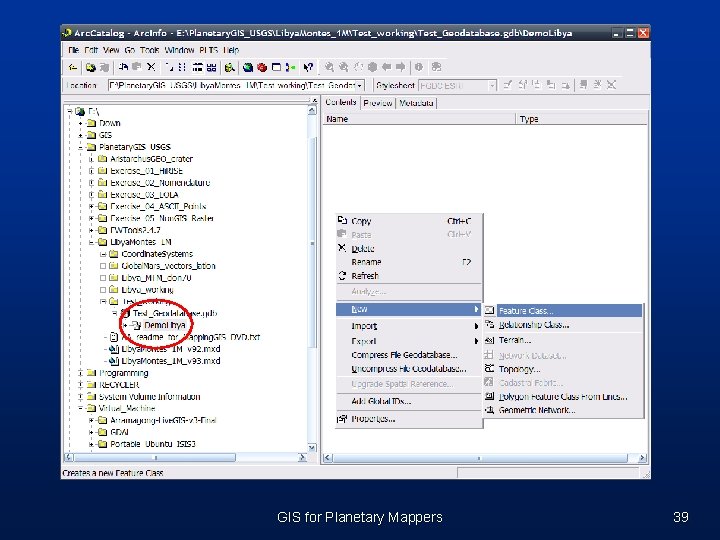The image size is (720, 540).
Task: Open Properties from context menu
Action: (409, 419)
